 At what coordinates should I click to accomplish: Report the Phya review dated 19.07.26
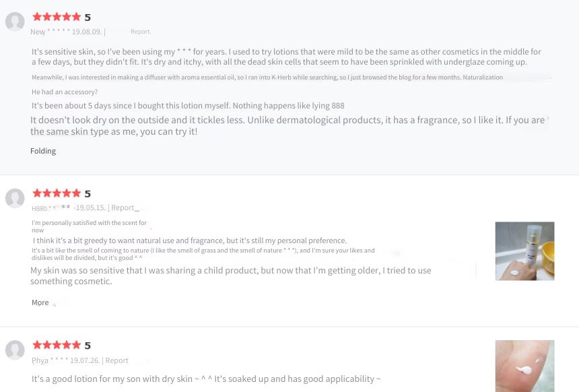pos(116,360)
